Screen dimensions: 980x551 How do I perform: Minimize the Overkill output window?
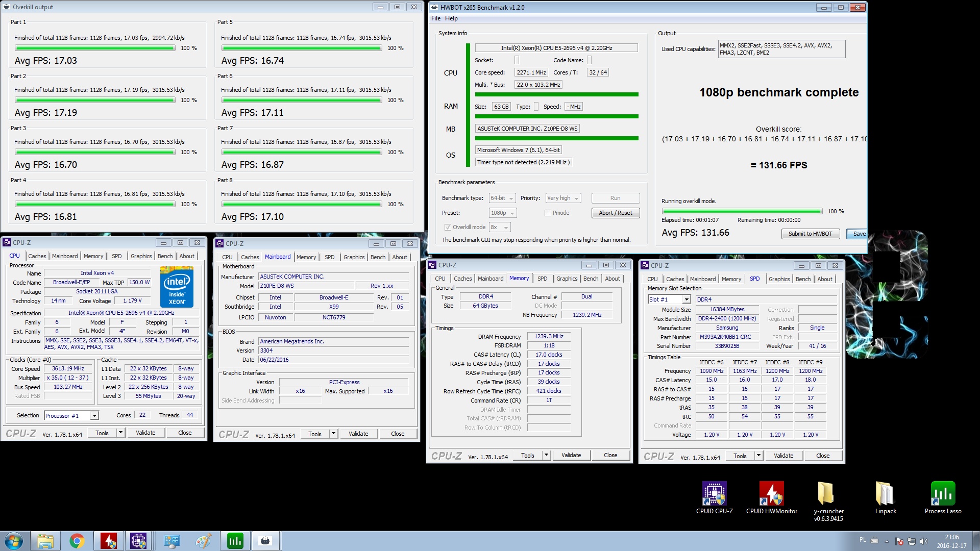point(380,7)
